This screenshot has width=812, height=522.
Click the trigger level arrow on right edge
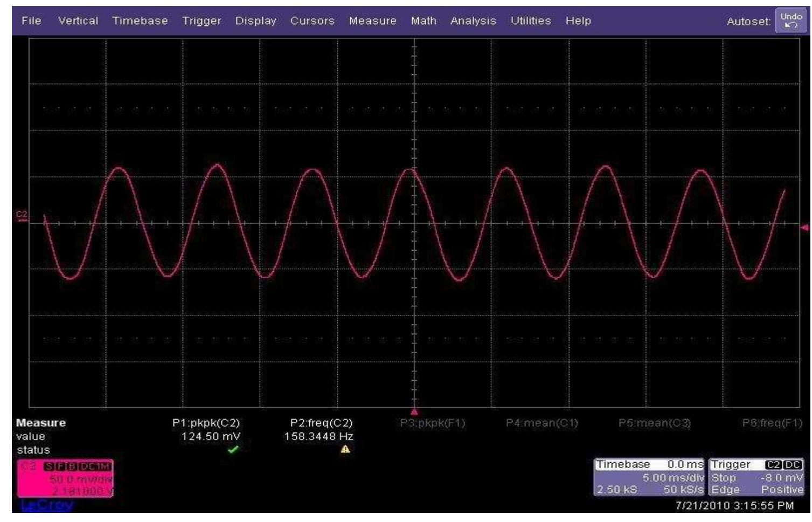(x=805, y=228)
